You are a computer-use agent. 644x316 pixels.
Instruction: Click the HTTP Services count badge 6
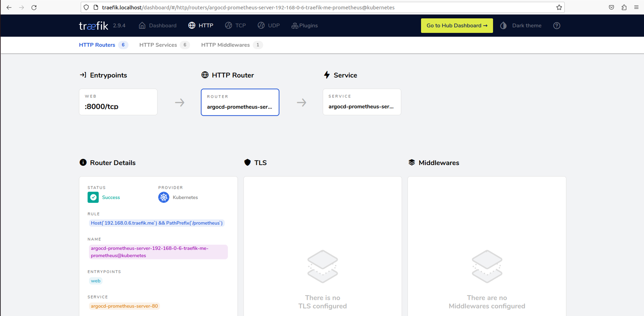pyautogui.click(x=185, y=45)
